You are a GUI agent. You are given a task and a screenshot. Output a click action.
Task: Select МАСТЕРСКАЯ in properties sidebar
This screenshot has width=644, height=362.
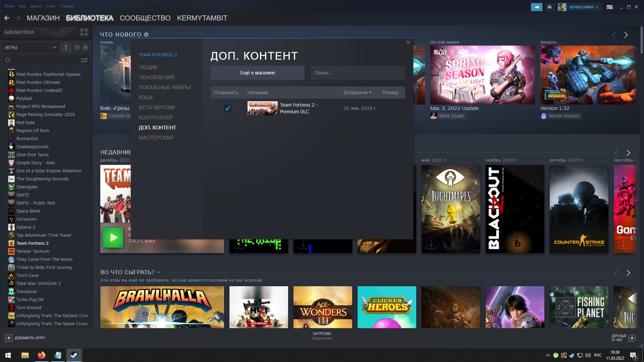point(156,138)
